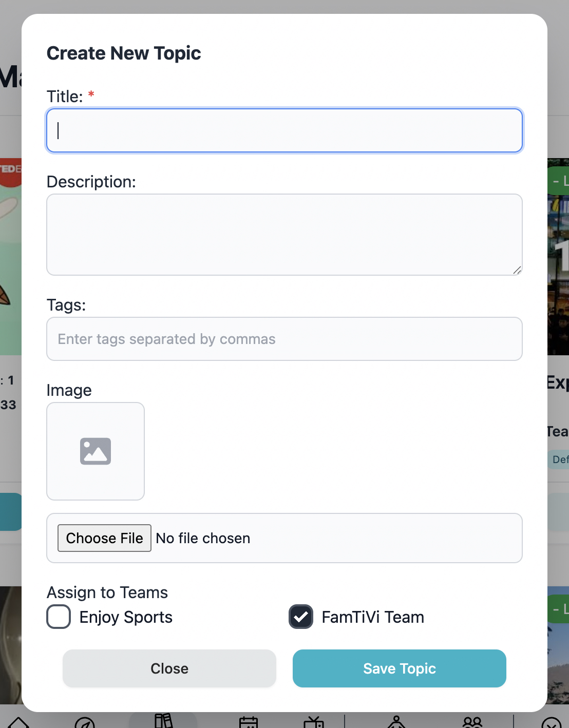
Task: Click the TV icon in bottom bar
Action: pos(314,722)
